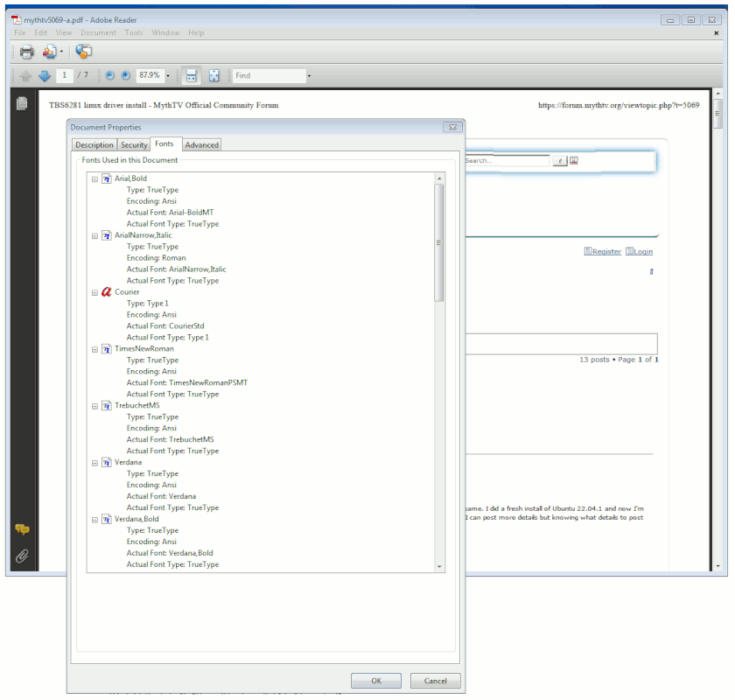Switch to the Description tab
The height and width of the screenshot is (700, 735).
94,145
